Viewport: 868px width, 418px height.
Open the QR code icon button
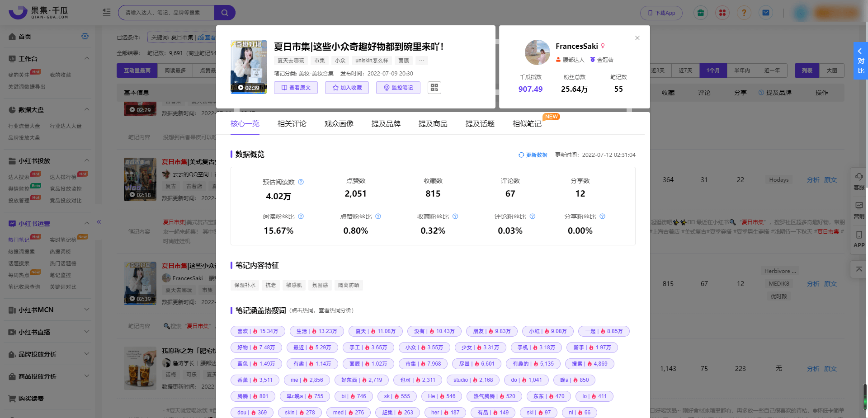[434, 88]
